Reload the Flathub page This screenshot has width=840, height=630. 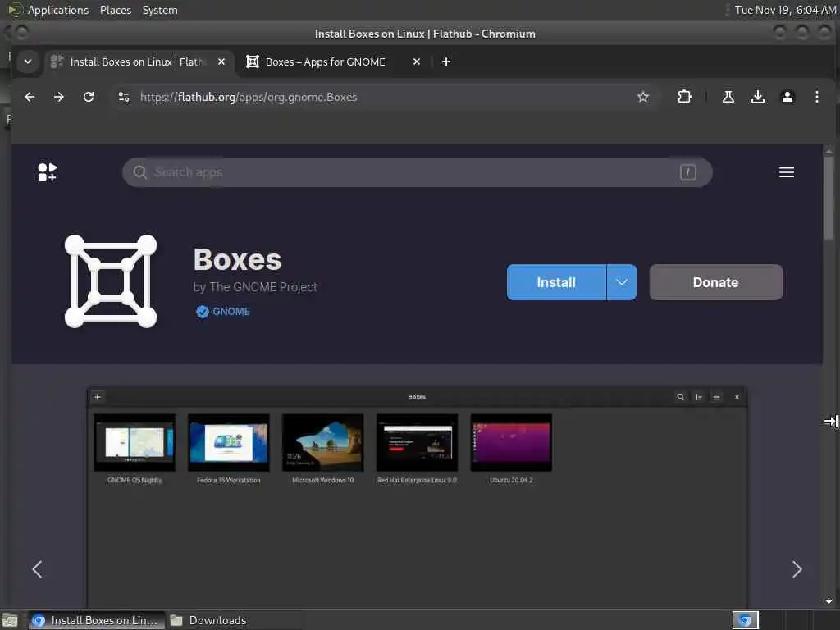pos(89,97)
